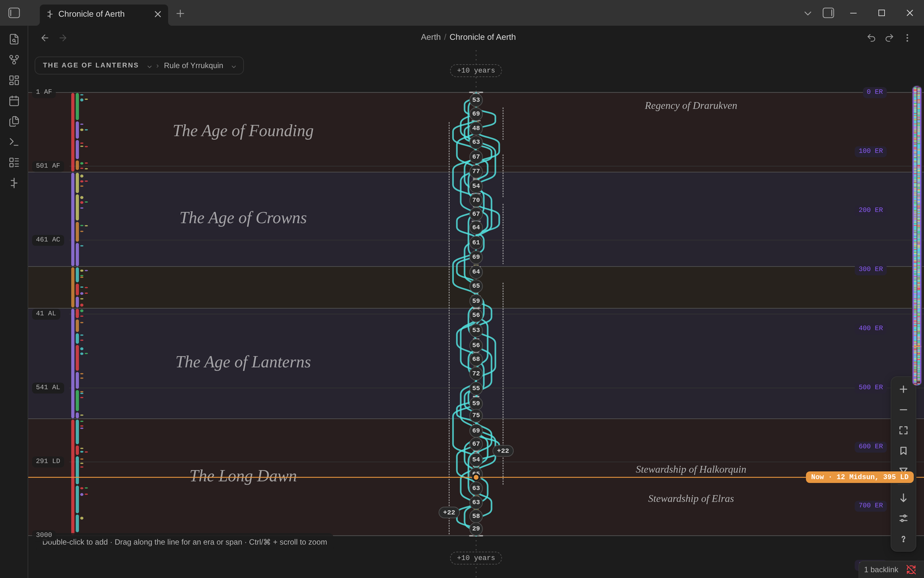Open the timeline icon in left sidebar
The width and height of the screenshot is (924, 578).
click(x=14, y=183)
